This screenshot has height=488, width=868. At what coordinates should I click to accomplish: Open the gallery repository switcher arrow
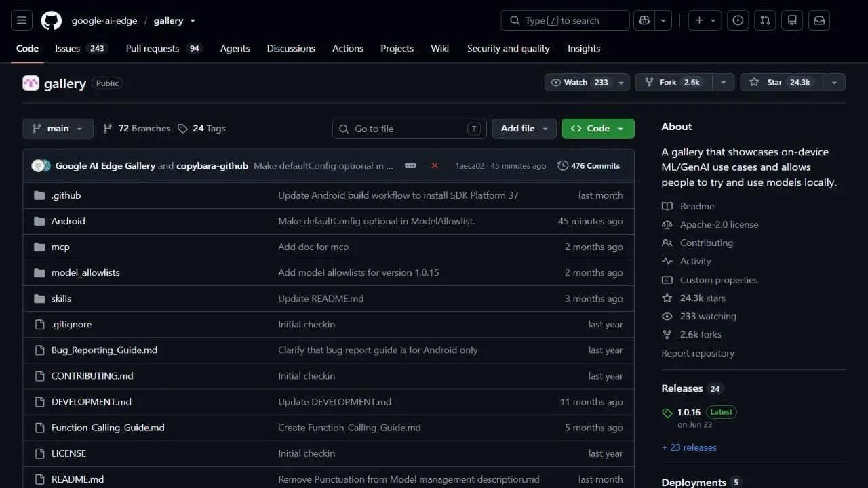[193, 21]
